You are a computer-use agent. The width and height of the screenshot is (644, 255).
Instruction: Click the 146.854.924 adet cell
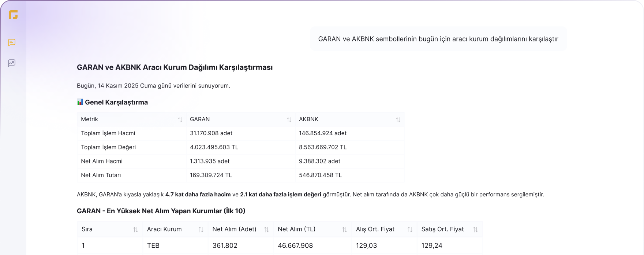point(323,133)
